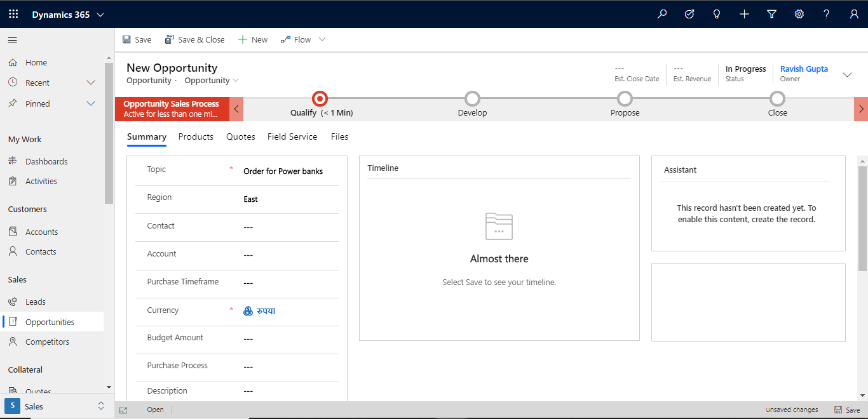Click next stage arrow in process bar
Screen dimensions: 868x419
click(861, 109)
